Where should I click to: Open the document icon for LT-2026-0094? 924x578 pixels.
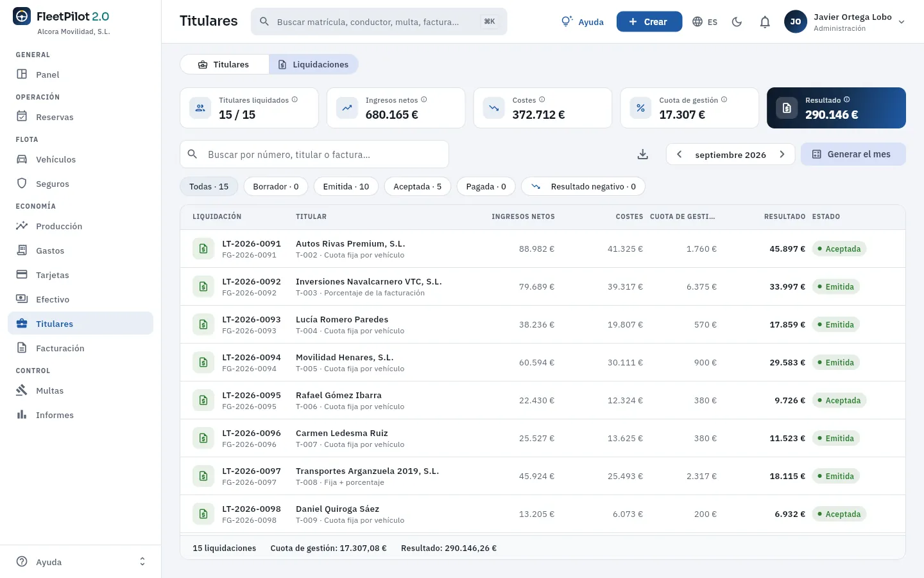point(203,362)
